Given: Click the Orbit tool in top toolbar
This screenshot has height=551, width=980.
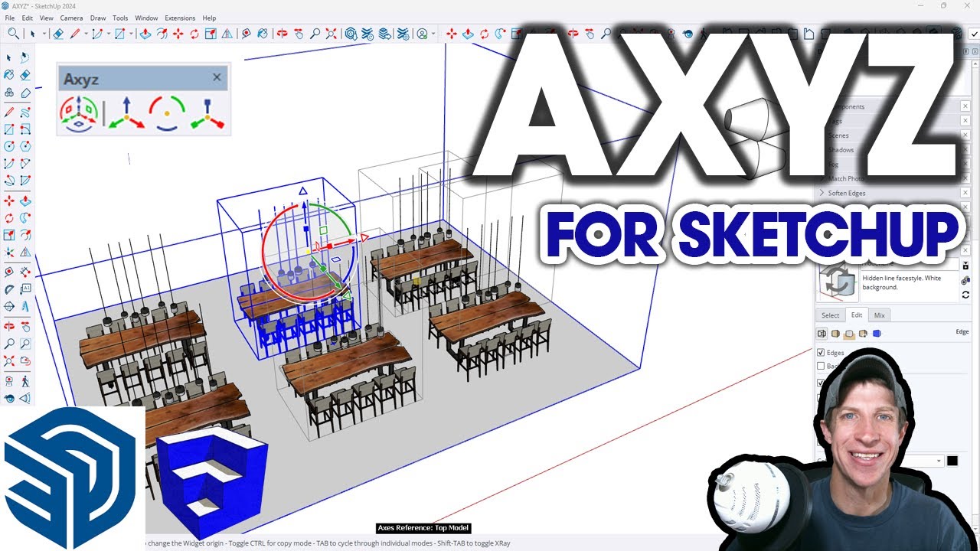Looking at the screenshot, I should pos(282,33).
